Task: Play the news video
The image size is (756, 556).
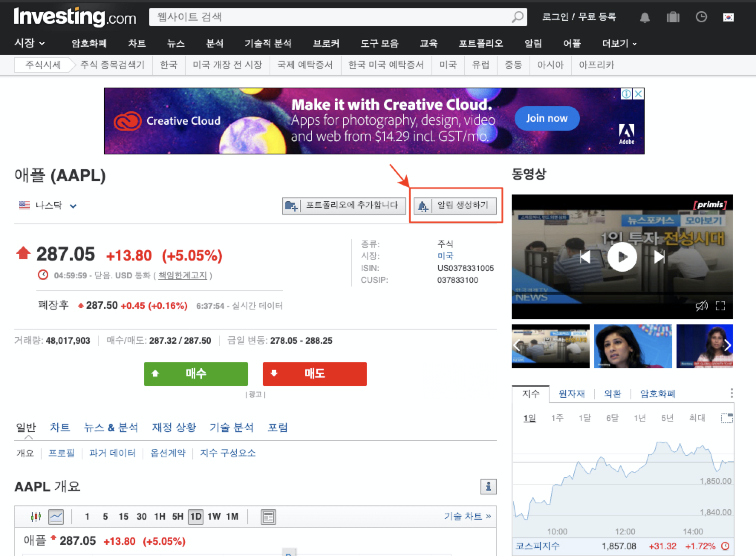Action: coord(622,256)
